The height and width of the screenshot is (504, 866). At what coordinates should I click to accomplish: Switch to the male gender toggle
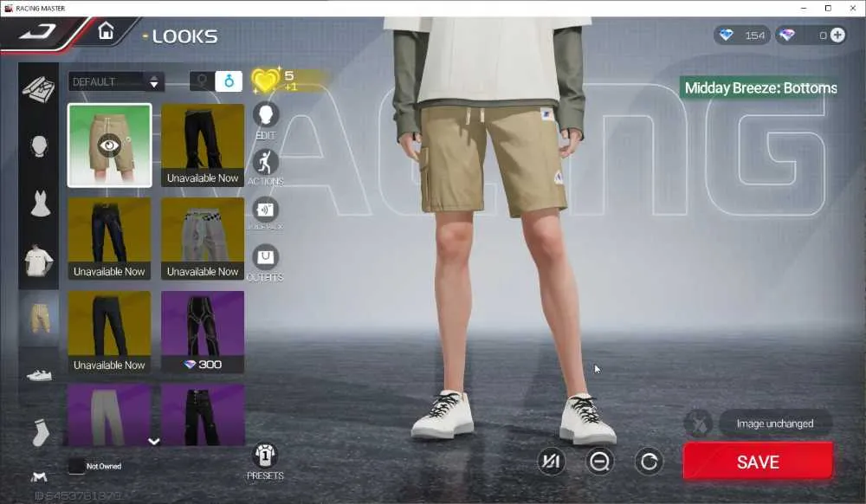pos(229,81)
